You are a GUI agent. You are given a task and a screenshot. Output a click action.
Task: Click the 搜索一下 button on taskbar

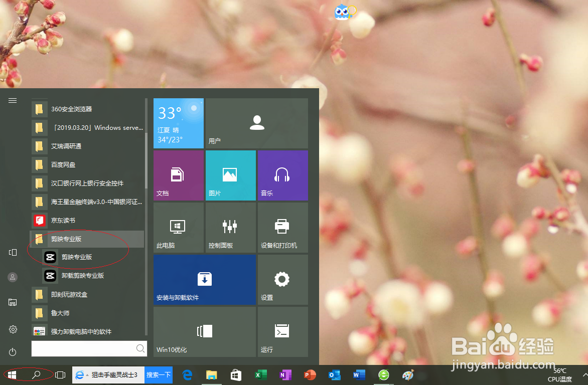click(158, 375)
